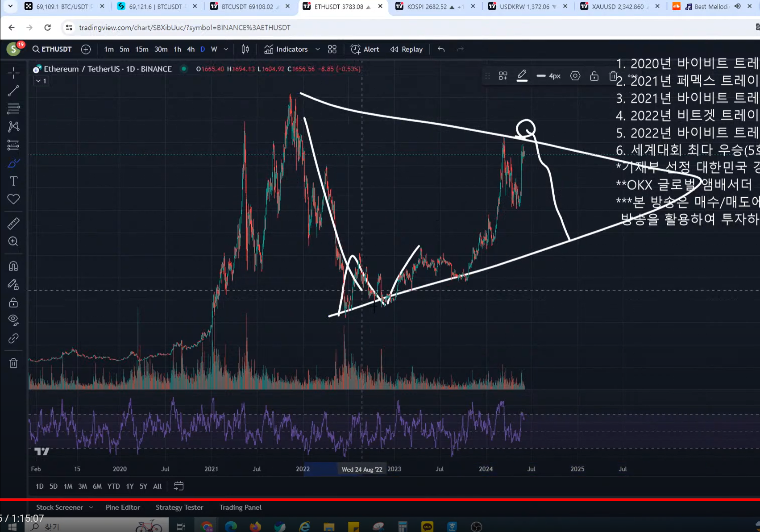Switch to the 15m timeframe
The image size is (760, 532).
click(141, 49)
